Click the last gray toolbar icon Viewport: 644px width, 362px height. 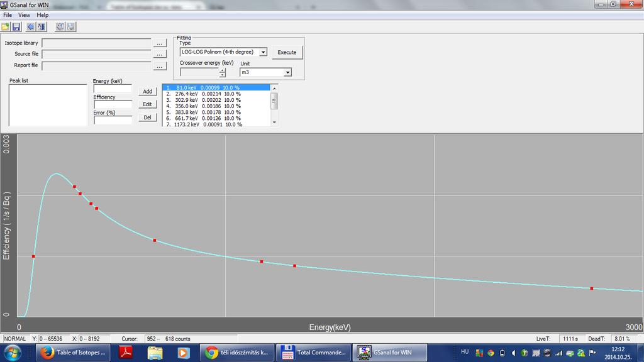tap(70, 27)
